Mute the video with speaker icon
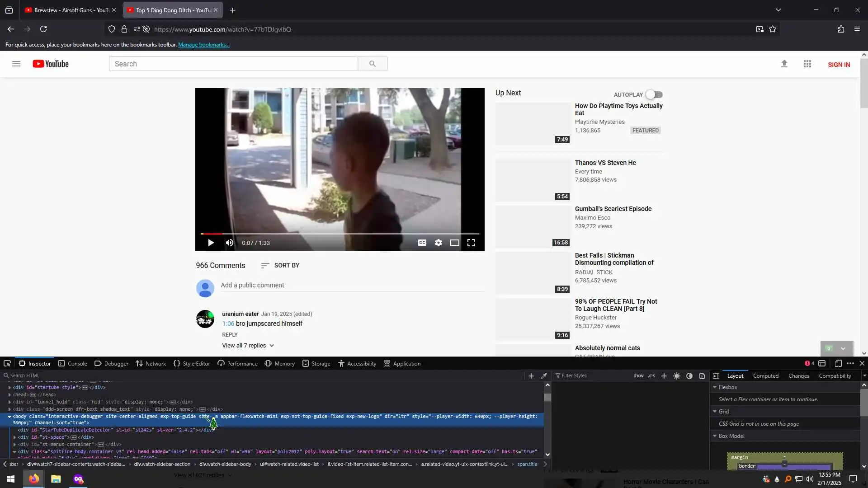This screenshot has width=868, height=488. (x=230, y=243)
